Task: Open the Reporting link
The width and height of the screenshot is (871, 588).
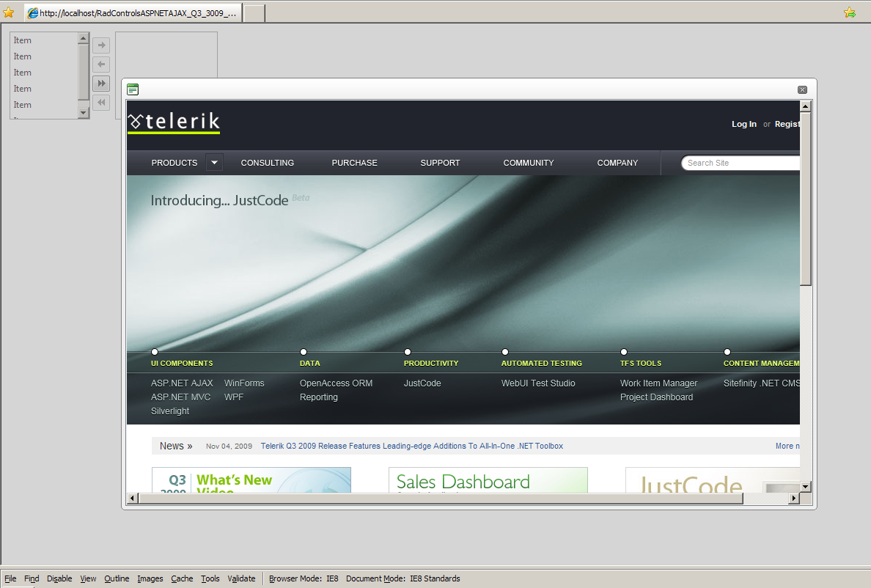Action: 318,397
